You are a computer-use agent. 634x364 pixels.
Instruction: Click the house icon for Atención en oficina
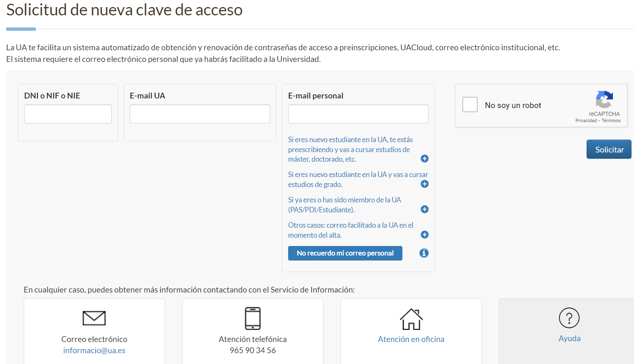[411, 319]
